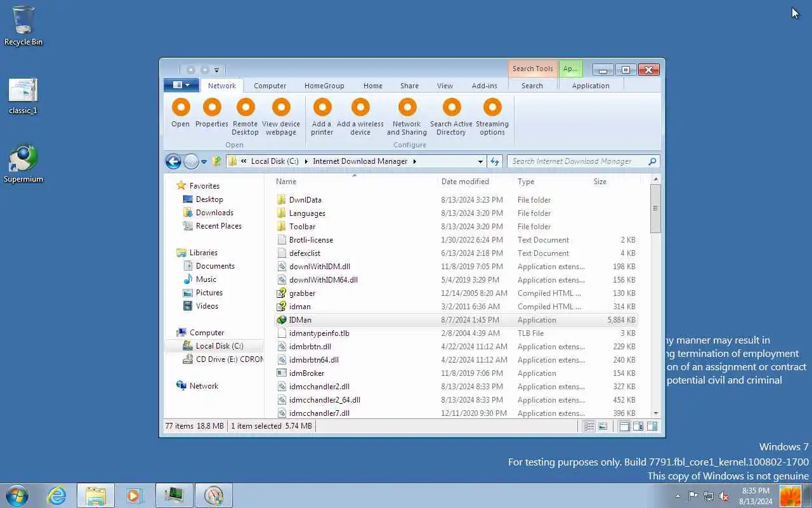
Task: Open Recycle Bin on the desktop
Action: point(23,26)
